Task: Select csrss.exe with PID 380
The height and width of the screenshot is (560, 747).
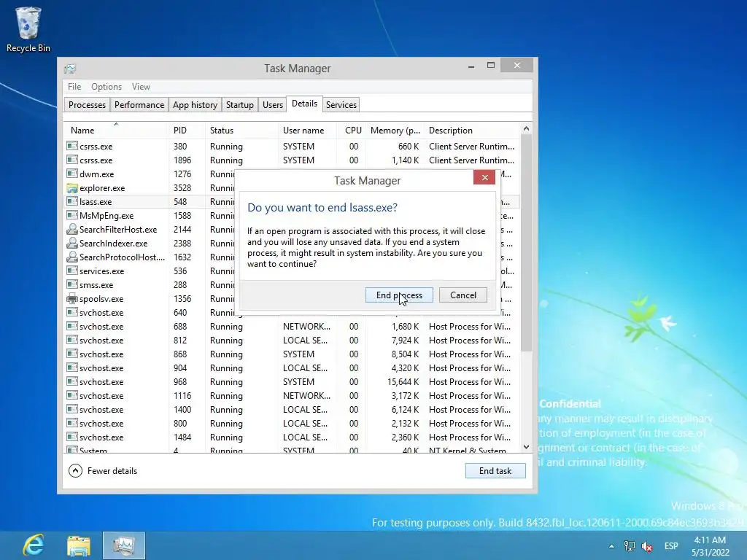Action: point(292,146)
